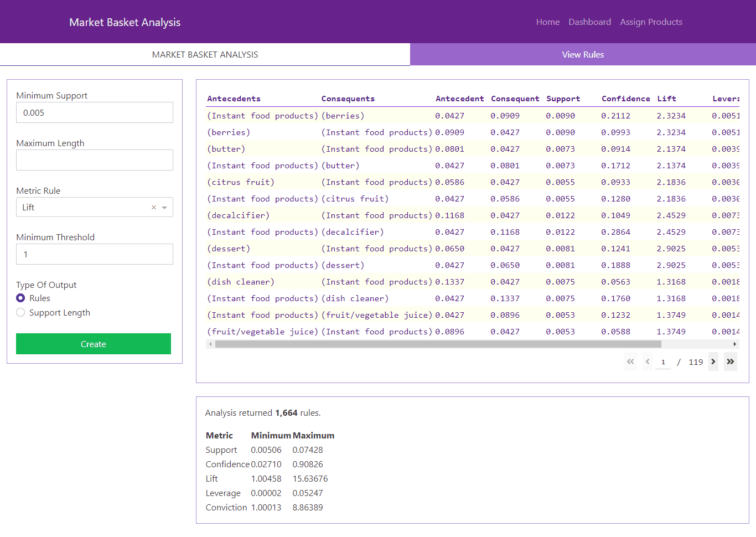Switch to the View Rules tab
Viewport: 756px width, 537px height.
583,55
